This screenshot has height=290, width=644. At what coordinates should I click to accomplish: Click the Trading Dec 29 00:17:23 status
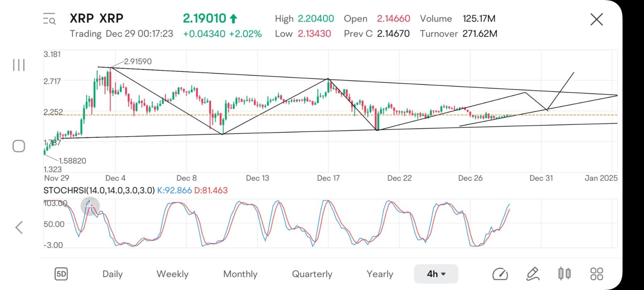click(x=122, y=34)
